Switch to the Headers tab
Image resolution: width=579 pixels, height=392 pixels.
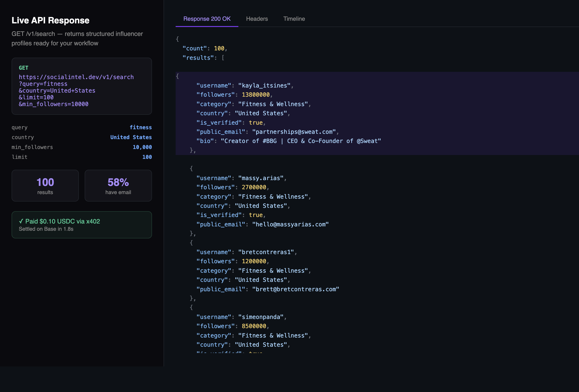point(257,19)
